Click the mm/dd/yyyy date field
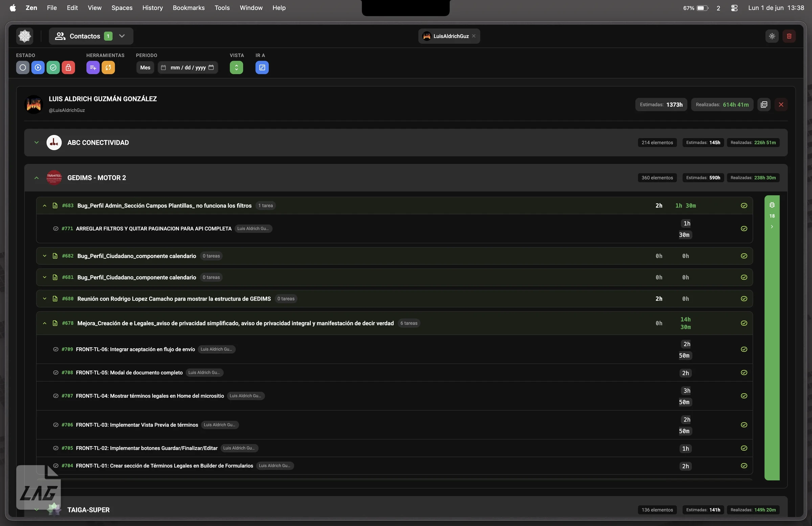 188,68
